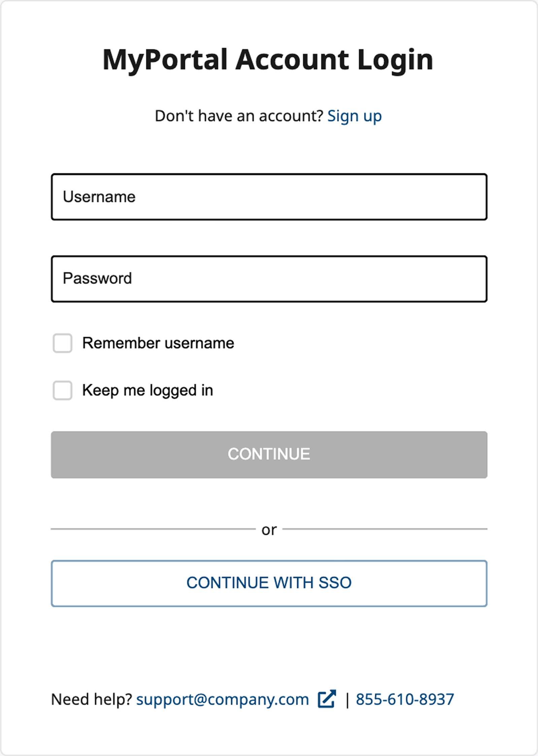Click the divider line left of "or"
The image size is (538, 756).
coord(153,529)
